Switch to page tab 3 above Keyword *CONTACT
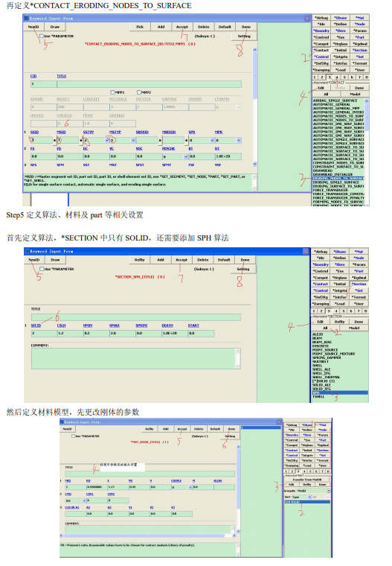Image resolution: width=392 pixels, height=566 pixels. (330, 77)
